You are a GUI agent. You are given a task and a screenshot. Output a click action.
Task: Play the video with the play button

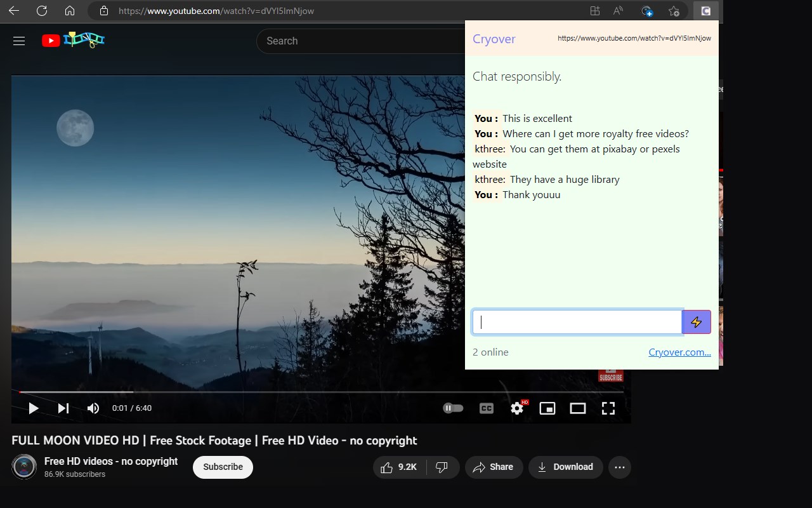click(x=34, y=408)
